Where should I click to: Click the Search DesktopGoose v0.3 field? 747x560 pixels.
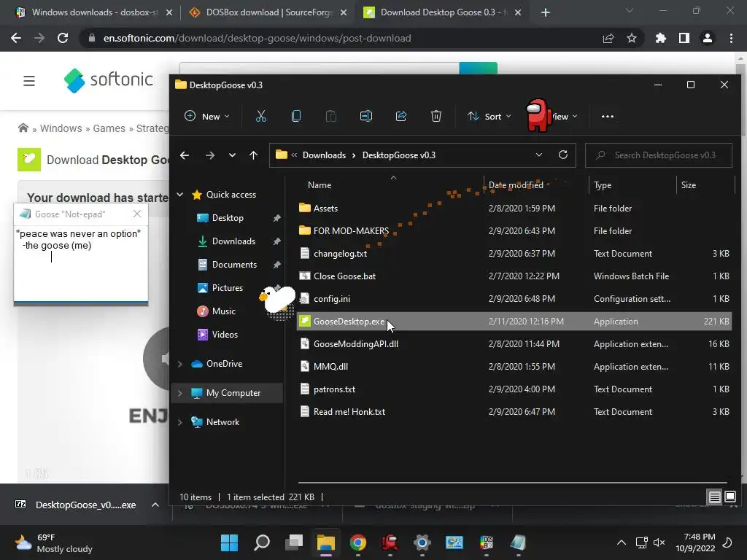click(659, 155)
